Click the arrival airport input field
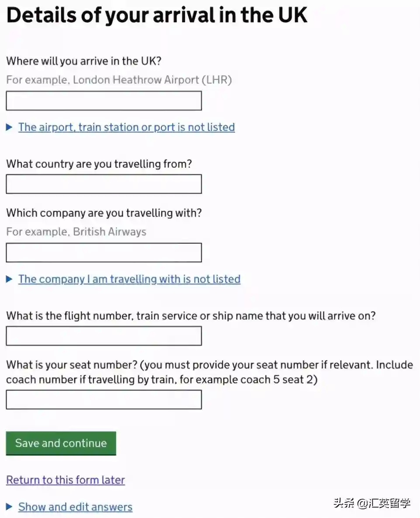The image size is (420, 518). 104,101
